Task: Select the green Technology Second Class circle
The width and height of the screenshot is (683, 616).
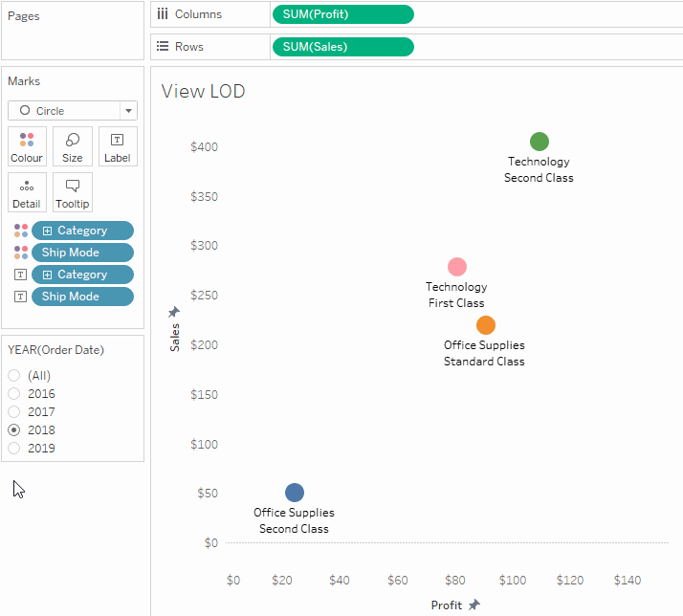Action: [540, 142]
